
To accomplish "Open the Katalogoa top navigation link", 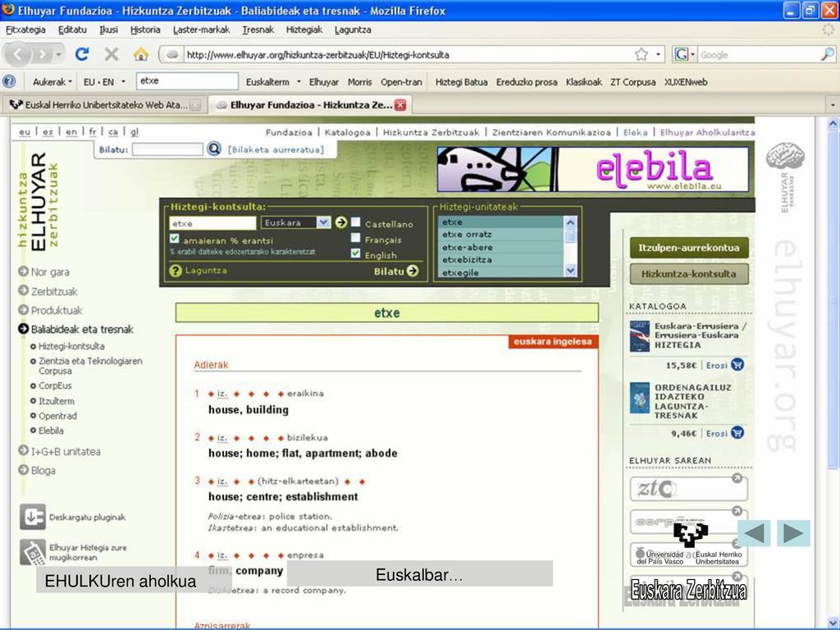I will point(347,132).
